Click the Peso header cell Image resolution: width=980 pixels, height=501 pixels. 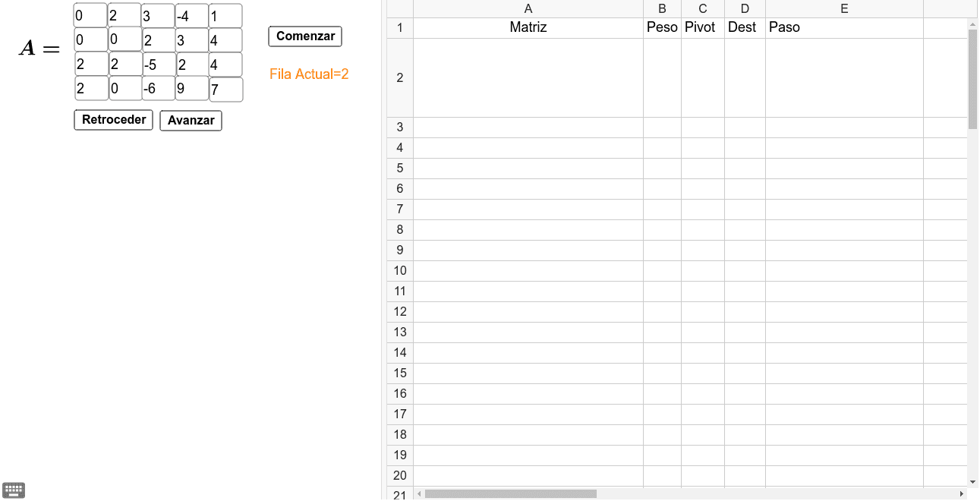click(x=662, y=27)
